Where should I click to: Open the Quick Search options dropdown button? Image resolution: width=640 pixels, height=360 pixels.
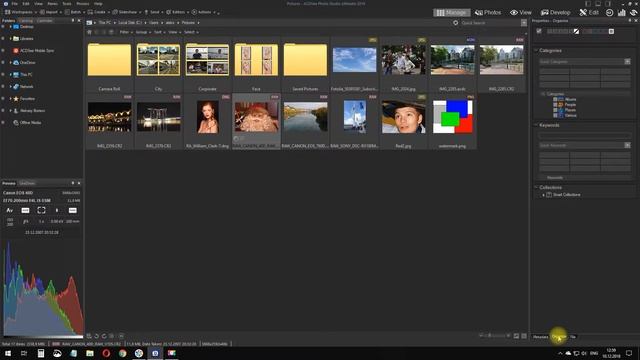(x=524, y=23)
